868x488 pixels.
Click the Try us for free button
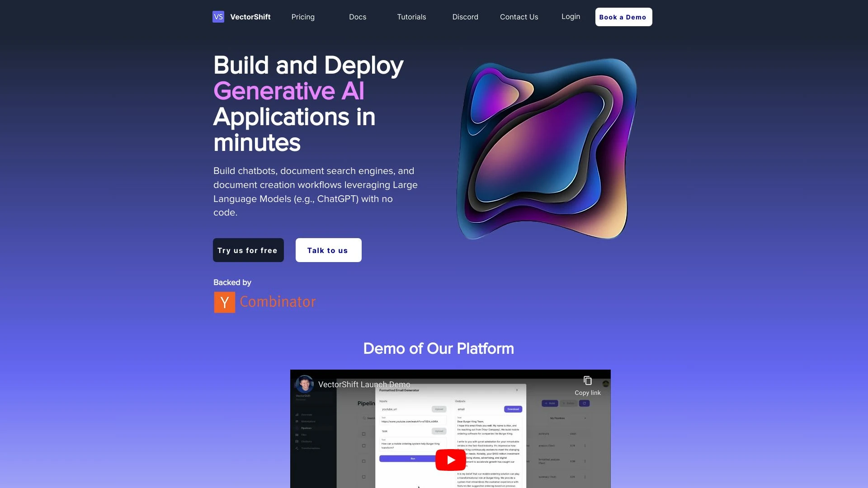248,250
